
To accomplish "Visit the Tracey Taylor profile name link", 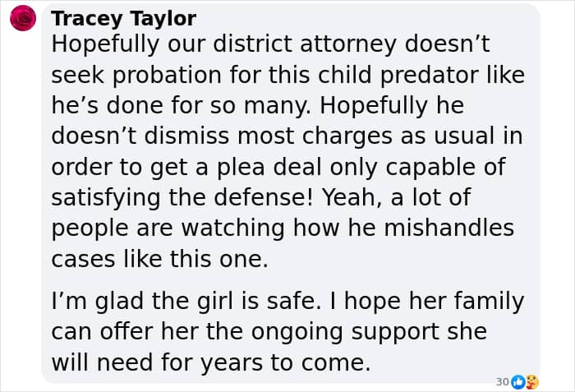I will pyautogui.click(x=123, y=19).
